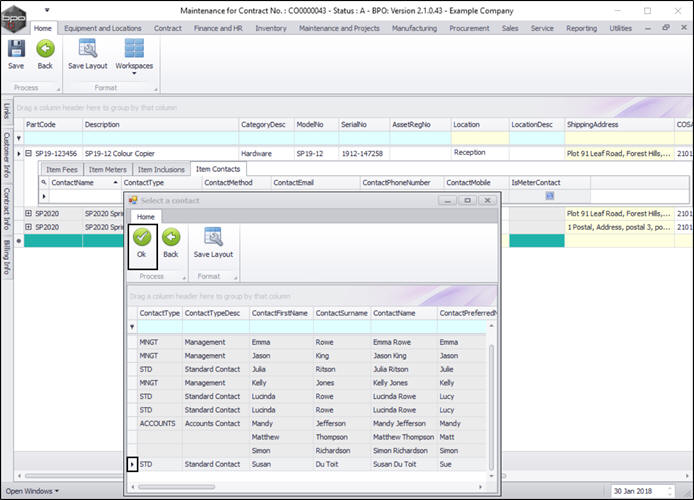Image resolution: width=694 pixels, height=500 pixels.
Task: Switch to the Item Fees tab
Action: click(x=61, y=170)
